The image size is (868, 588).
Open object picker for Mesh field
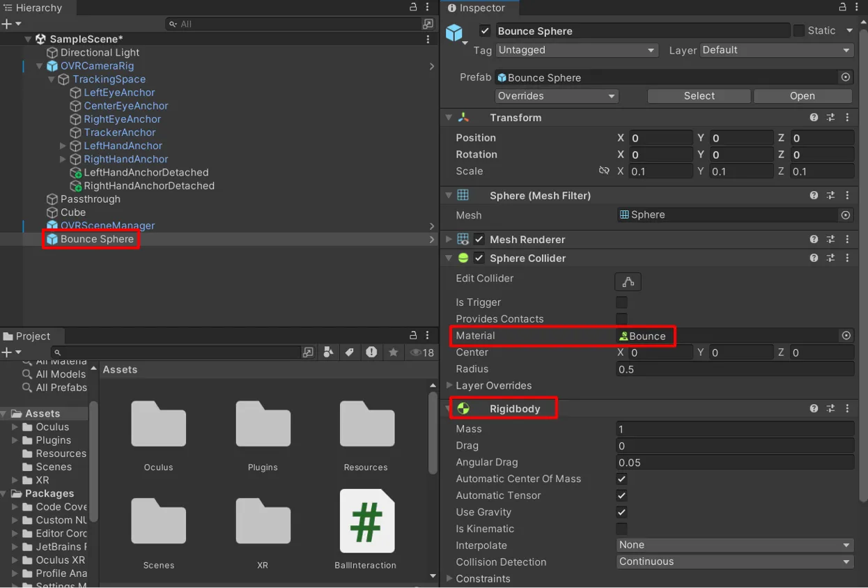coord(846,215)
